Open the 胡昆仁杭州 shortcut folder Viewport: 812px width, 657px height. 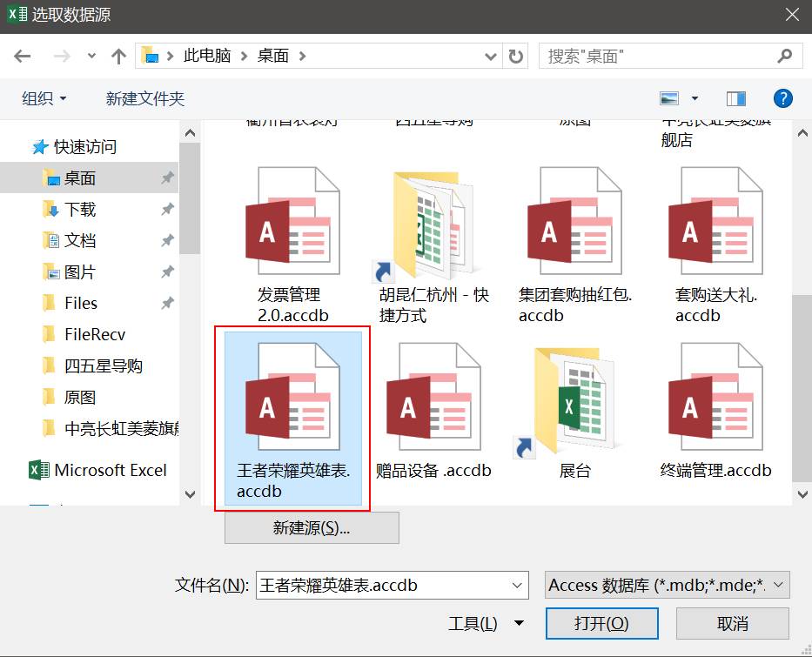427,225
